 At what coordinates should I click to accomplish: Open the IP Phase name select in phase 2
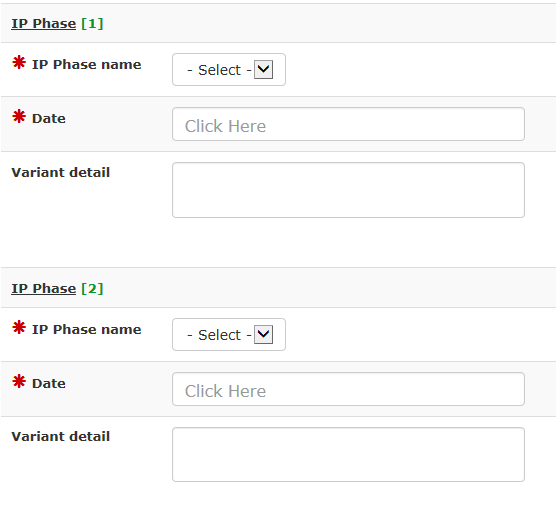coord(229,334)
